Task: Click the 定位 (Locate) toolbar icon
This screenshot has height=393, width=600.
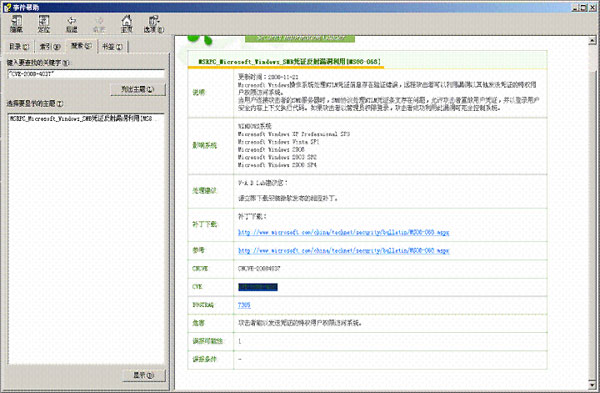Action: pyautogui.click(x=44, y=24)
